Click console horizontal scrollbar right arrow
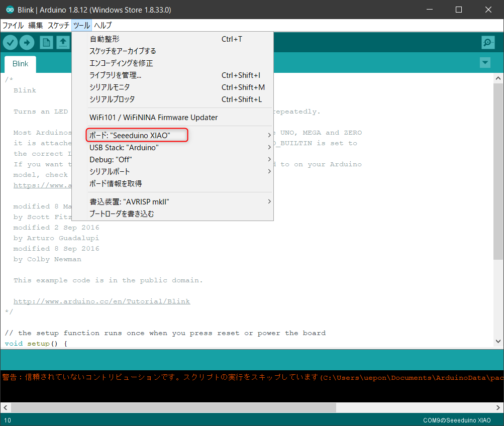Image resolution: width=504 pixels, height=426 pixels. pos(498,407)
